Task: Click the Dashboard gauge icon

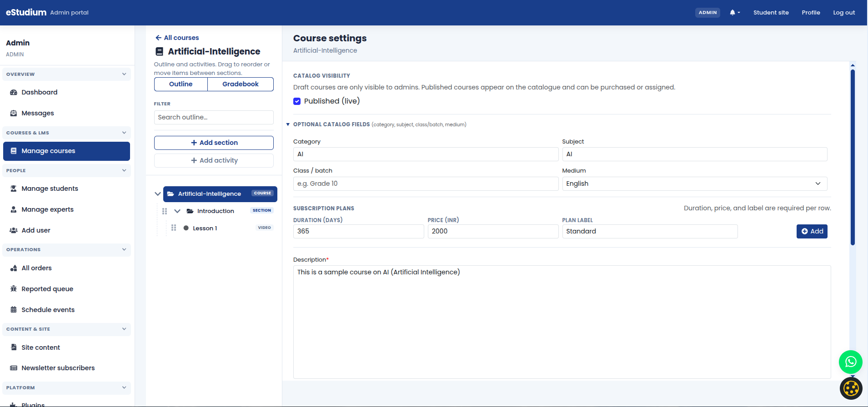Action: coord(14,92)
